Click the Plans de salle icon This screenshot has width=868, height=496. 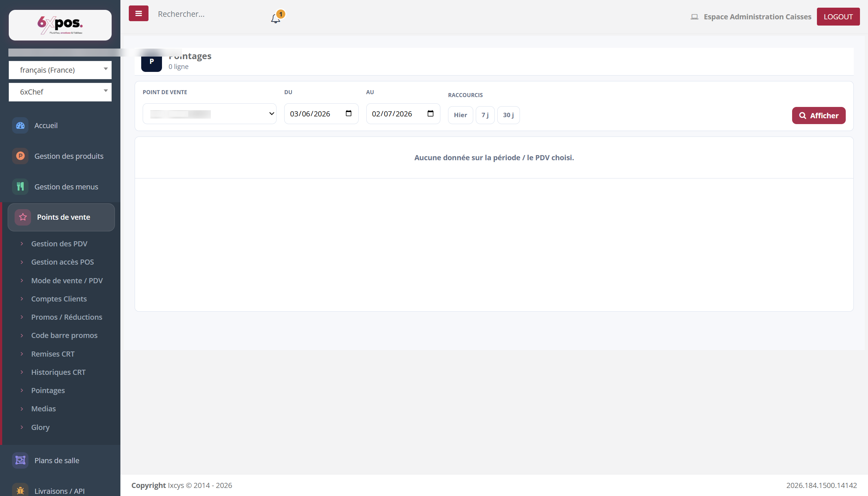click(x=20, y=461)
